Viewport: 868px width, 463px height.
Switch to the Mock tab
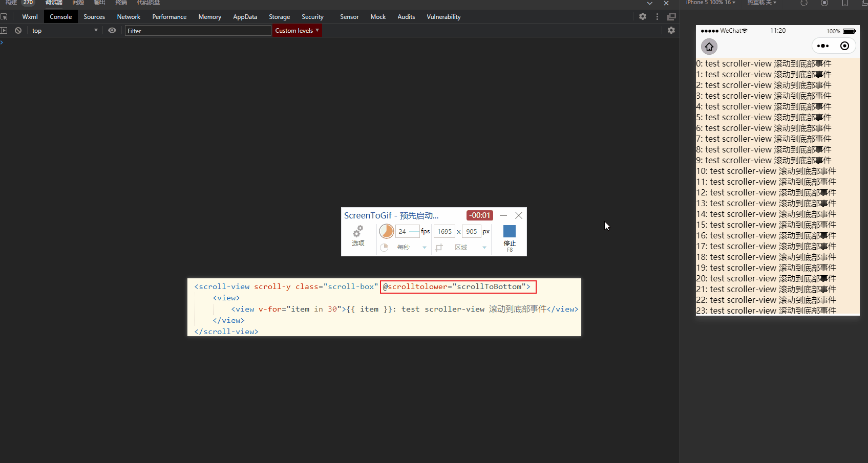point(378,17)
